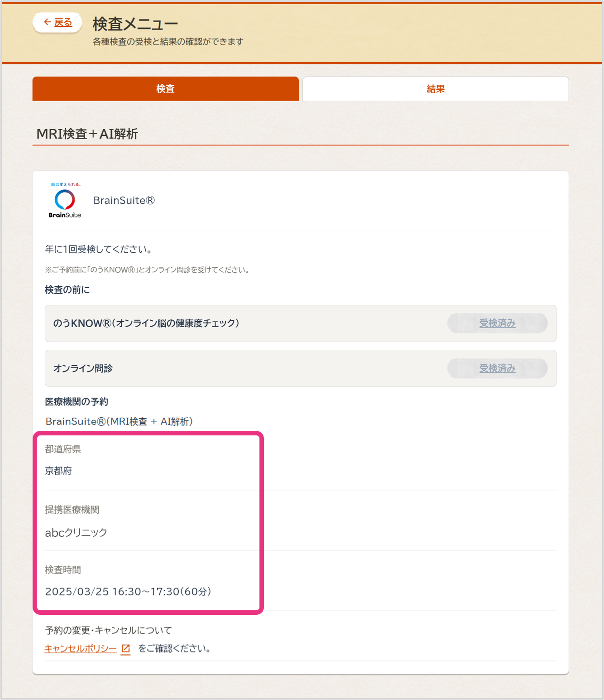Click the MRI検査+AI解析 section heading
Screen dimensions: 604x700
87,134
